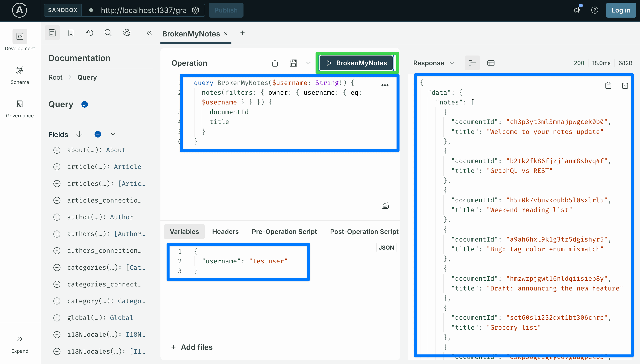
Task: Add the global field with its plus circle
Action: pos(57,318)
